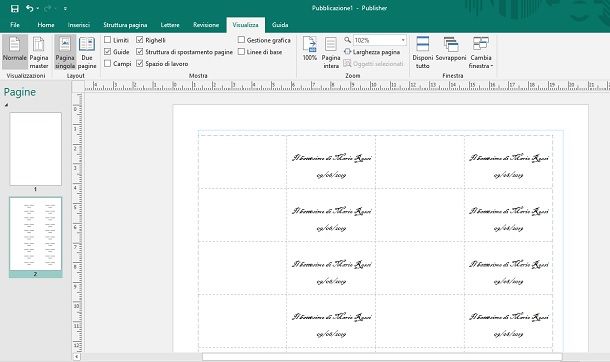
Task: Open the zoom percentage dropdown arrow
Action: coord(403,40)
